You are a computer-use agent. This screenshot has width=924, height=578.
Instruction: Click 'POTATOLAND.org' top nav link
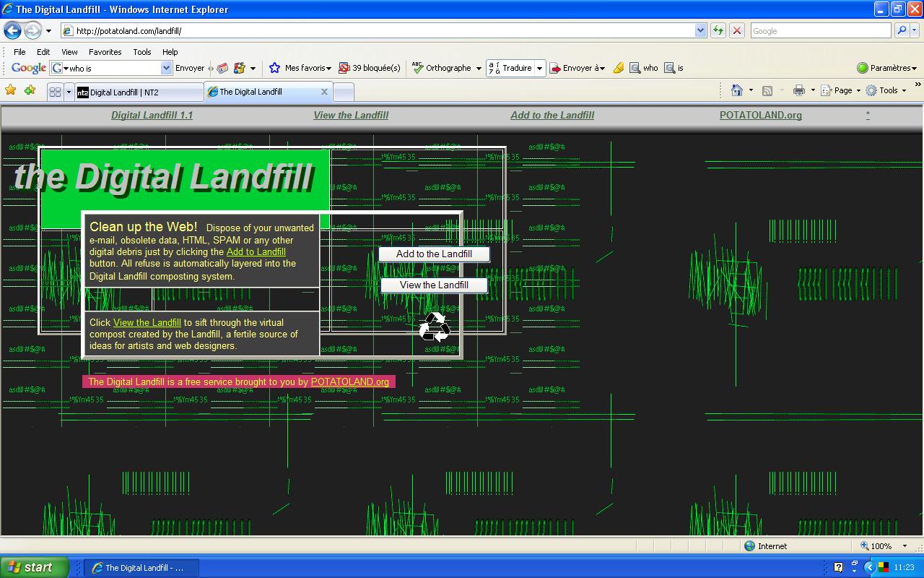pyautogui.click(x=761, y=115)
